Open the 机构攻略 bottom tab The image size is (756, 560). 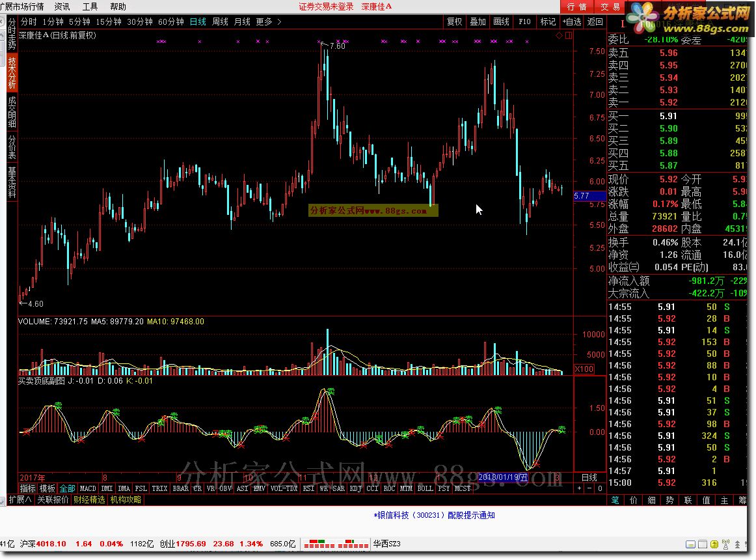point(126,499)
